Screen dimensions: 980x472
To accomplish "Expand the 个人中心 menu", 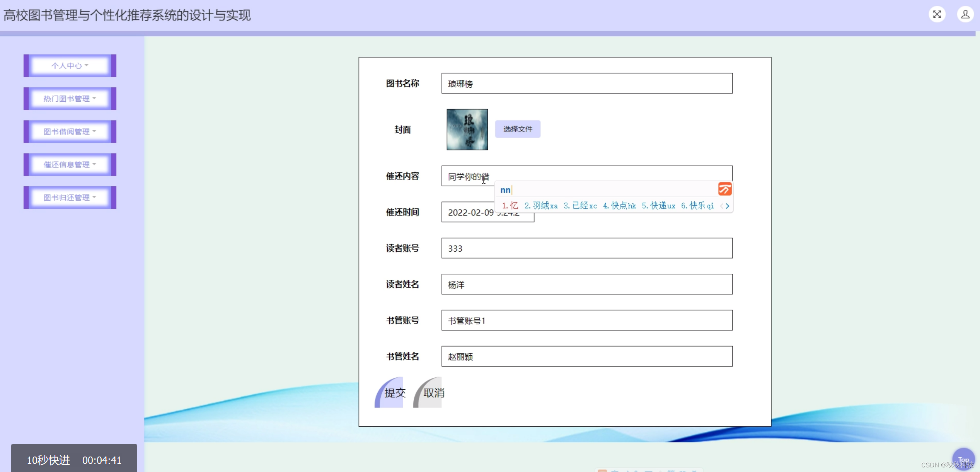I will pyautogui.click(x=70, y=66).
